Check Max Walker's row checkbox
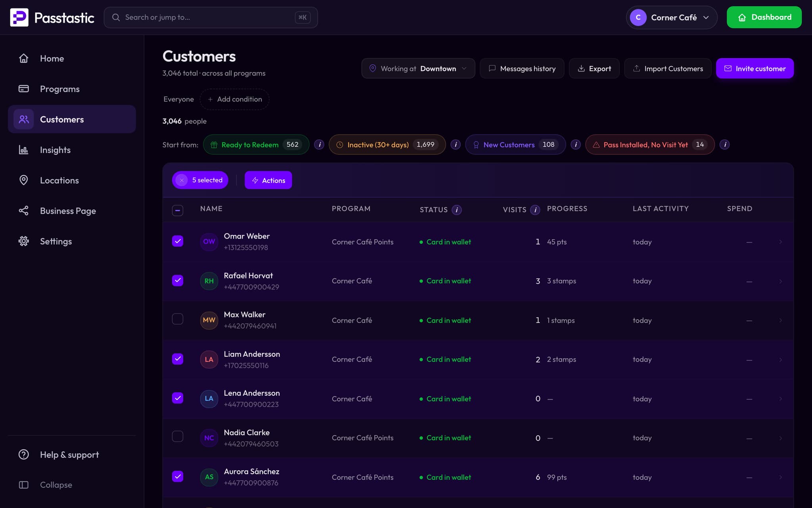Screen dimensions: 812x508 (x=178, y=319)
